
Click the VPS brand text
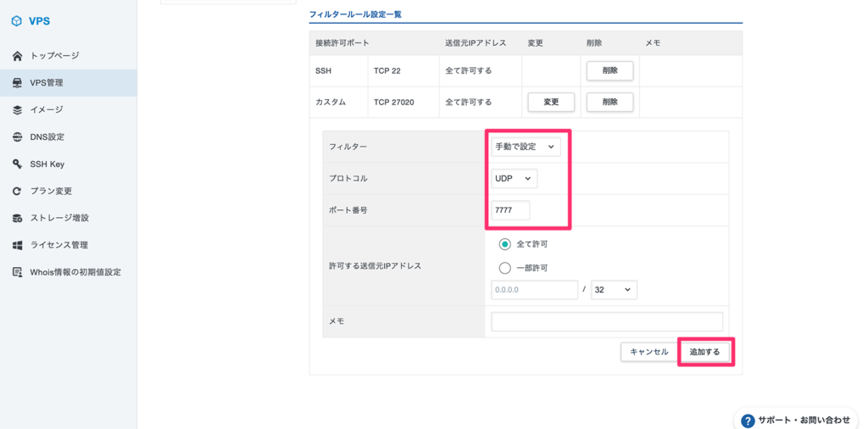click(39, 21)
